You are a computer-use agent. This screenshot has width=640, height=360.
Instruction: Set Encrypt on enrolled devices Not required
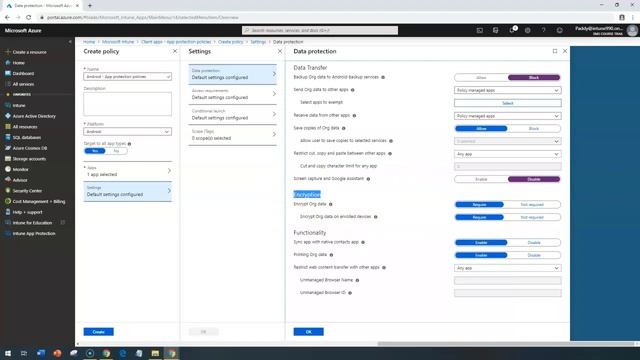(x=532, y=217)
